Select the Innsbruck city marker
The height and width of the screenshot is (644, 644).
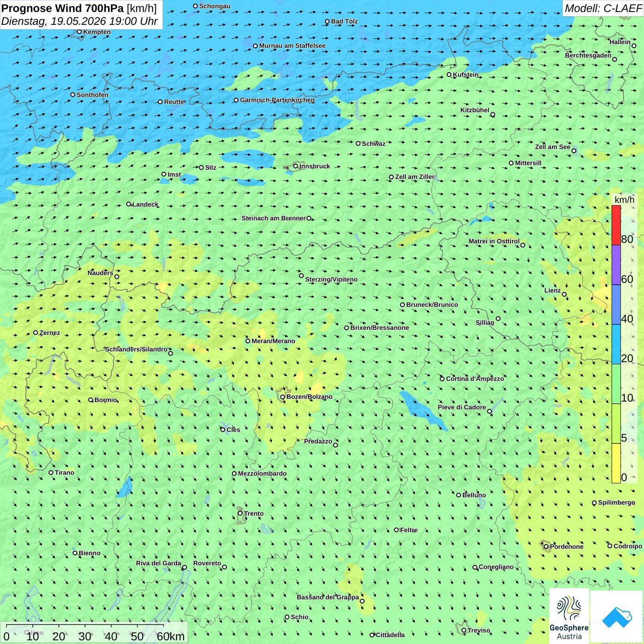296,166
